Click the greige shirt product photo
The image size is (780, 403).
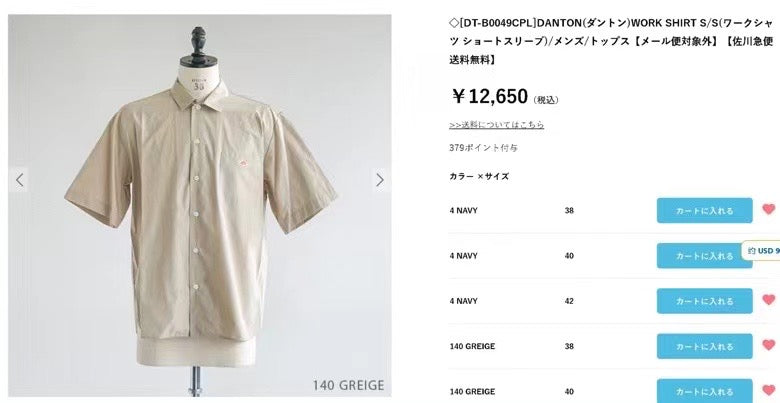point(199,205)
